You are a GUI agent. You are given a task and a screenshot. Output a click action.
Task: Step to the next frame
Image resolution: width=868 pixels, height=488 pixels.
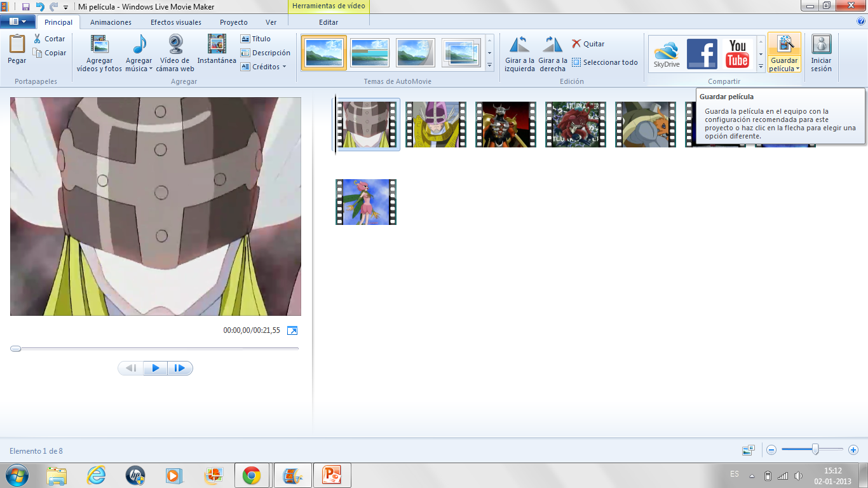point(180,368)
